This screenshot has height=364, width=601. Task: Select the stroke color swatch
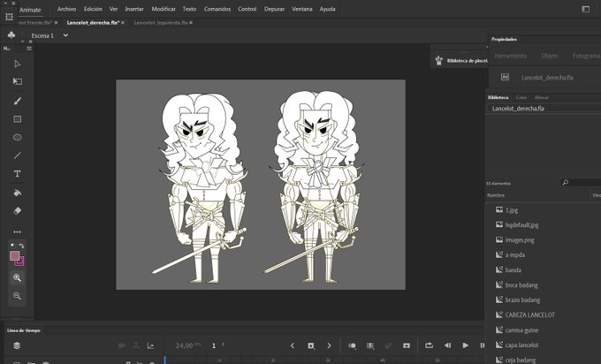pos(14,255)
